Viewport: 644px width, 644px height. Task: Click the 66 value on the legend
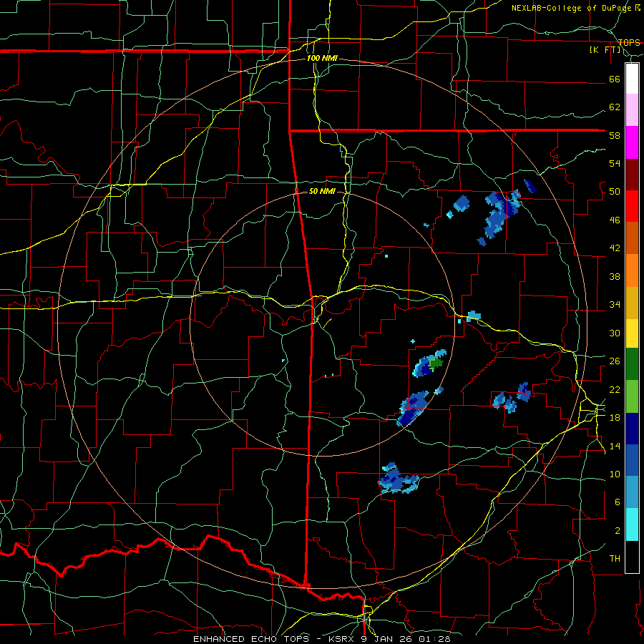click(615, 79)
